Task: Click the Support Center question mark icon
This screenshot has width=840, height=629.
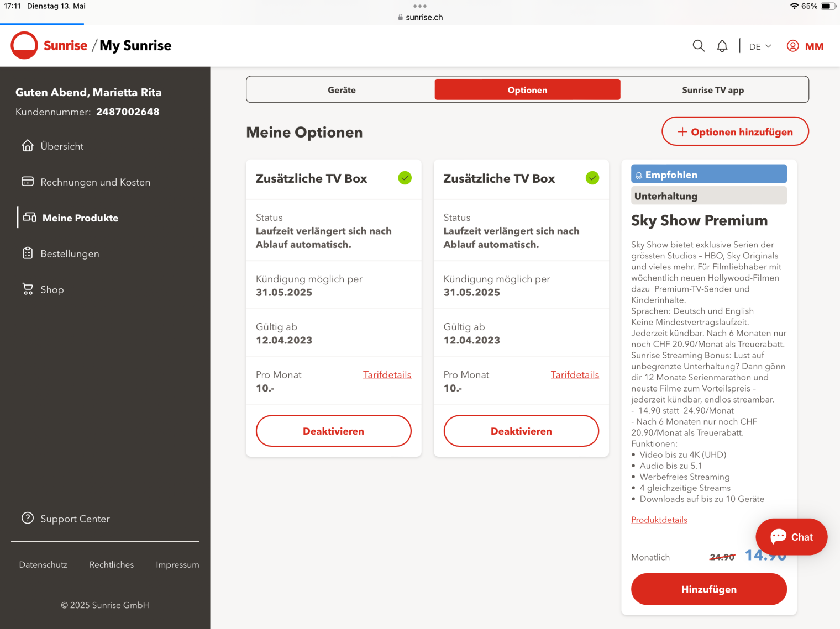Action: tap(28, 519)
